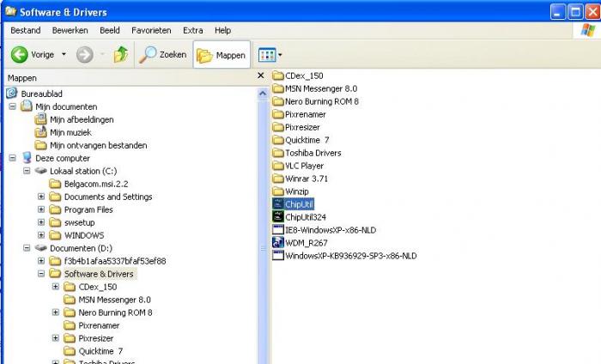Select the Bureaublad desktop icon
Viewport: 601px width, 364px height.
[x=12, y=93]
